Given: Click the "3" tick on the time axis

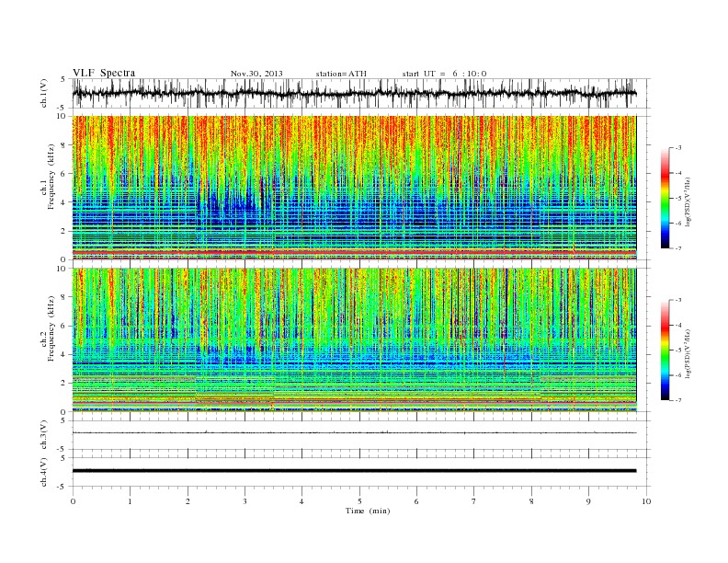Looking at the screenshot, I should click(x=245, y=501).
